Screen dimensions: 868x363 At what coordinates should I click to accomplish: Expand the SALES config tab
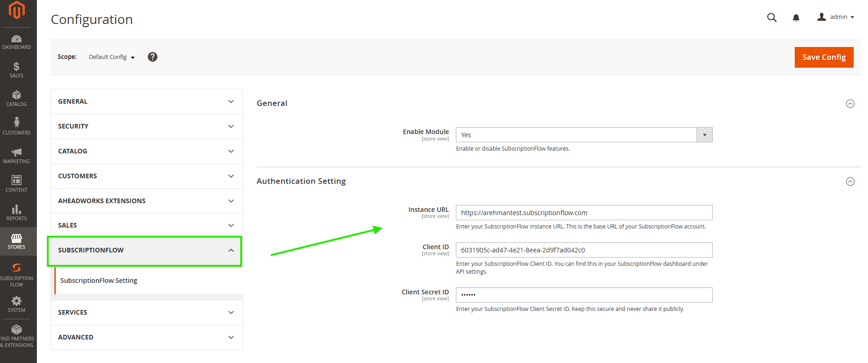[x=147, y=225]
